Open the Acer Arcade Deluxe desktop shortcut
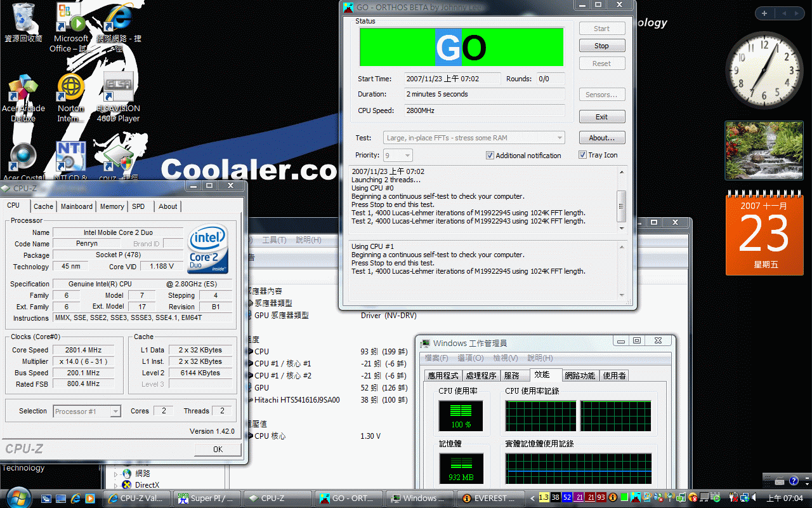 23,98
